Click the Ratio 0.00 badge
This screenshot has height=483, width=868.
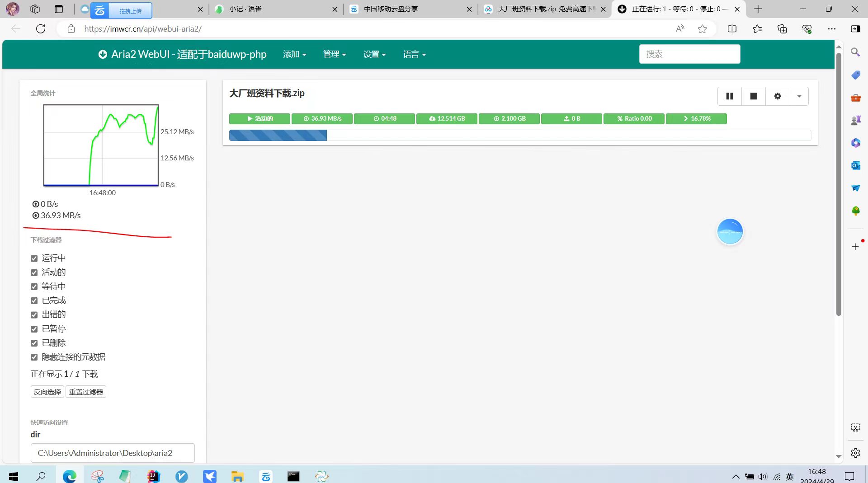point(634,118)
